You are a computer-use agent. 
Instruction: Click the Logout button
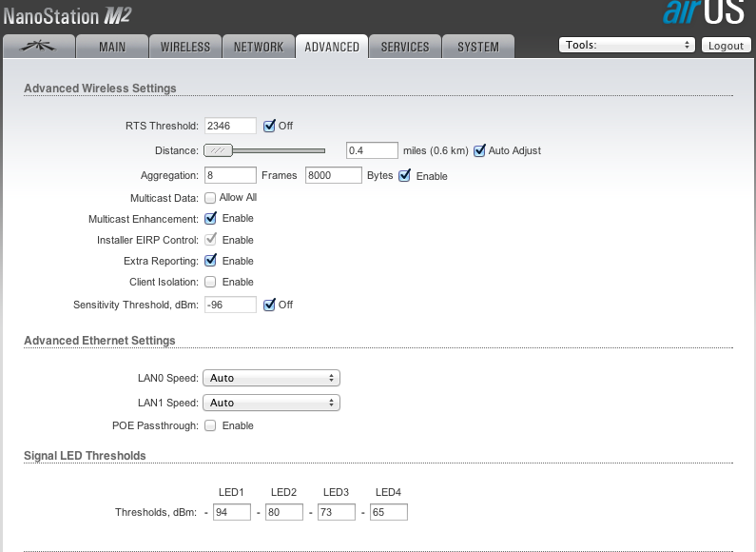[x=726, y=46]
